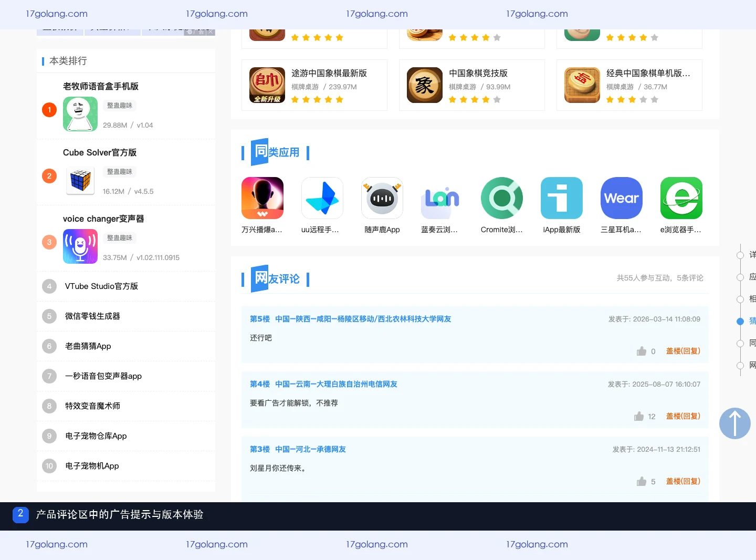This screenshot has width=756, height=560.
Task: Open the 万兴播爆 app icon
Action: (262, 198)
